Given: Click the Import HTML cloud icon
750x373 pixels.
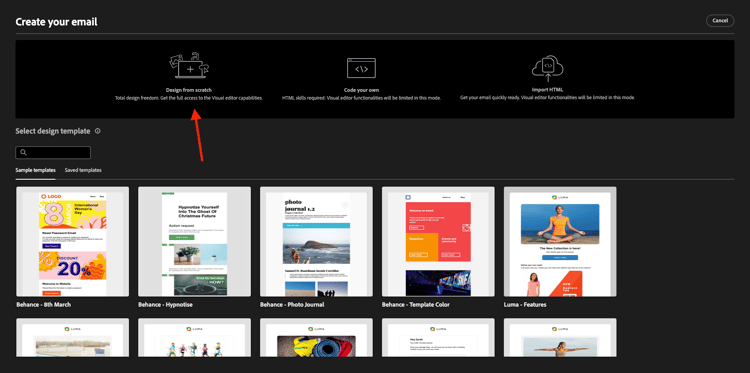Looking at the screenshot, I should click(548, 67).
